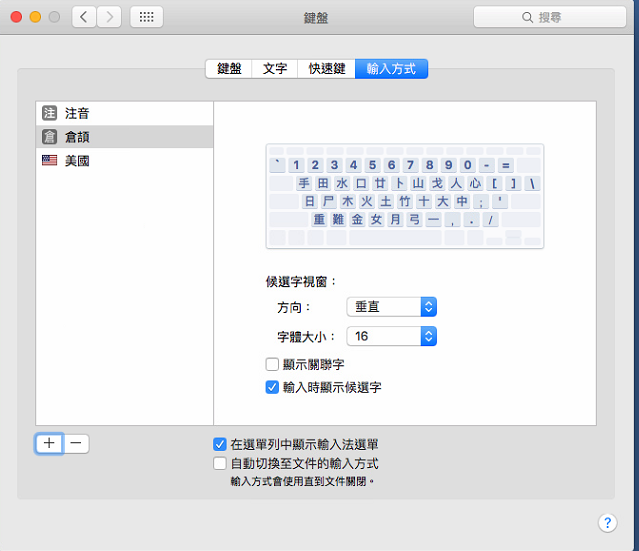Image resolution: width=639 pixels, height=551 pixels.
Task: Click the 金 key on keyboard preview
Action: (x=357, y=219)
